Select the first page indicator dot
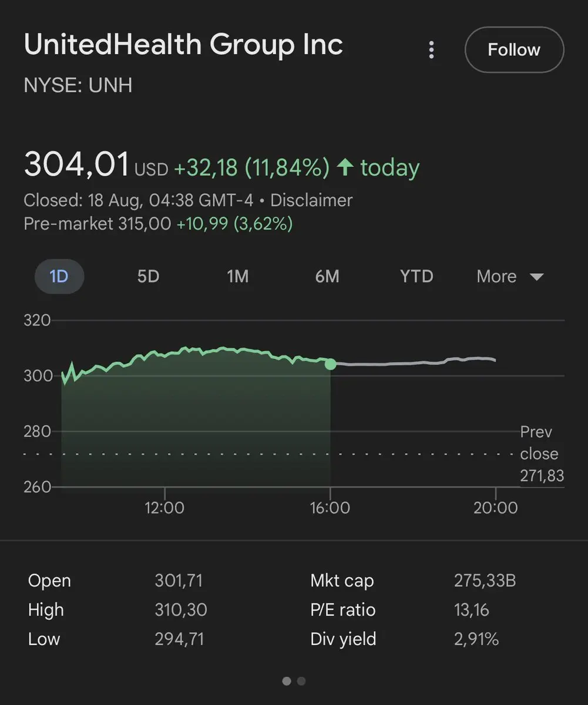The height and width of the screenshot is (705, 588). 287,681
